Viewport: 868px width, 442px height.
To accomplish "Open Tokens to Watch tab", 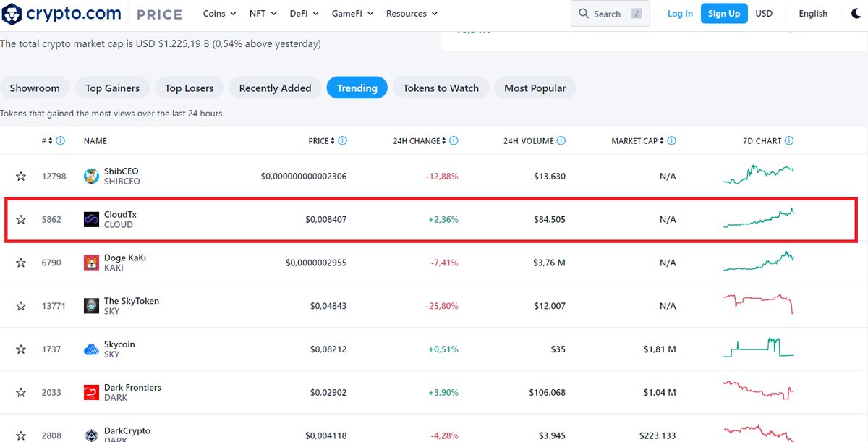I will point(441,88).
